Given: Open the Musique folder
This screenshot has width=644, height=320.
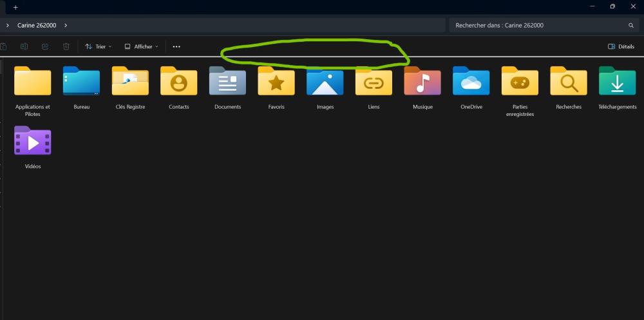Looking at the screenshot, I should [x=422, y=82].
